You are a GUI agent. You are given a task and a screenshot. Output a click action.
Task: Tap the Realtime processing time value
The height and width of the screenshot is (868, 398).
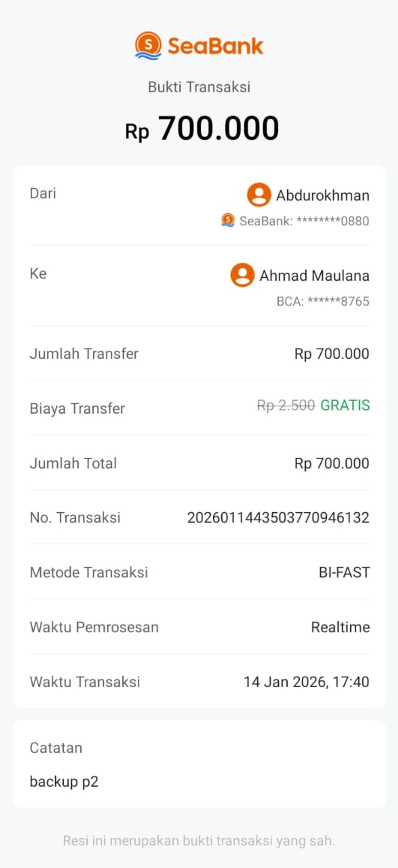coord(340,627)
